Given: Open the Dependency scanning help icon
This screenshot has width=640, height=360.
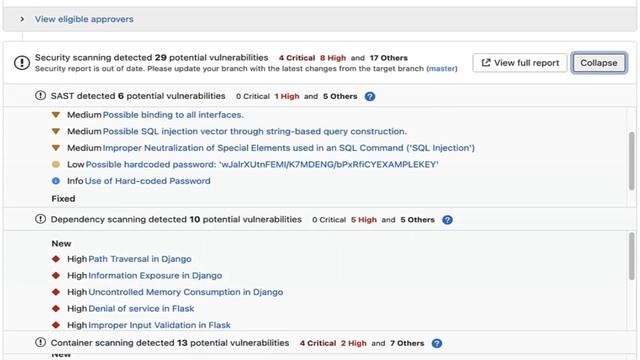Looking at the screenshot, I should click(447, 220).
